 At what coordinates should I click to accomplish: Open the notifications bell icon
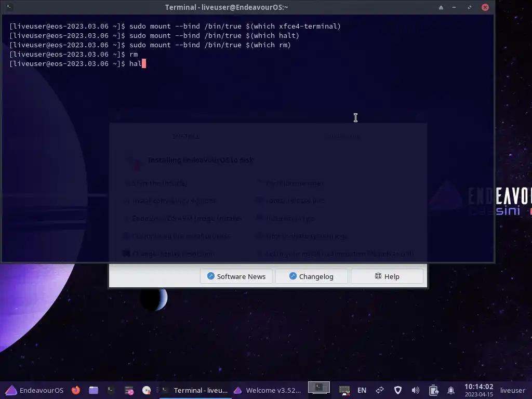pyautogui.click(x=451, y=391)
